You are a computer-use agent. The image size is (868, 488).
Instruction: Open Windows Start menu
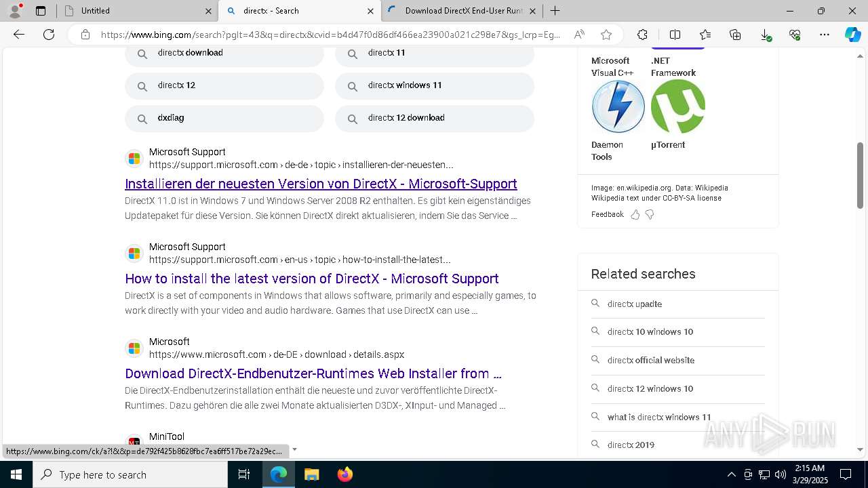point(16,474)
